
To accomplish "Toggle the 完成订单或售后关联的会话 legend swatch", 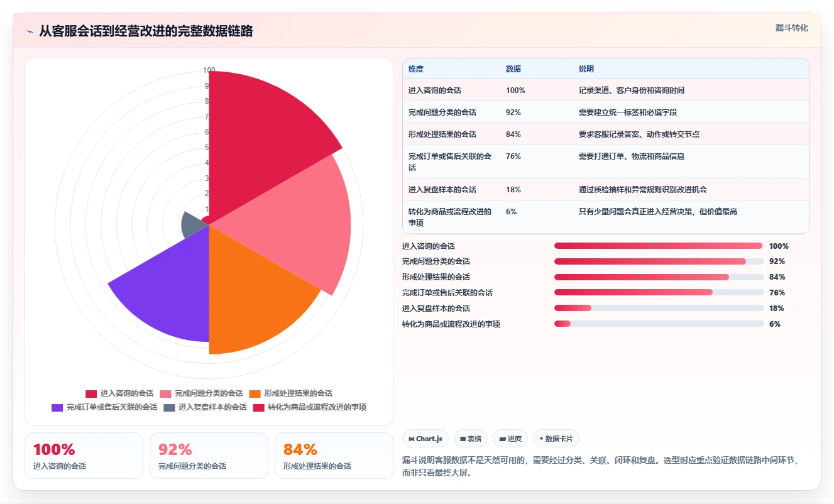I will click(x=57, y=407).
